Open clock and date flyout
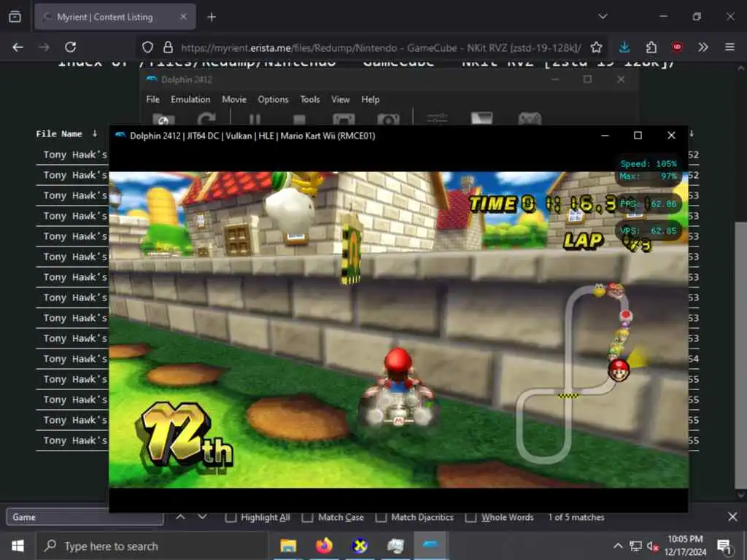 point(685,545)
